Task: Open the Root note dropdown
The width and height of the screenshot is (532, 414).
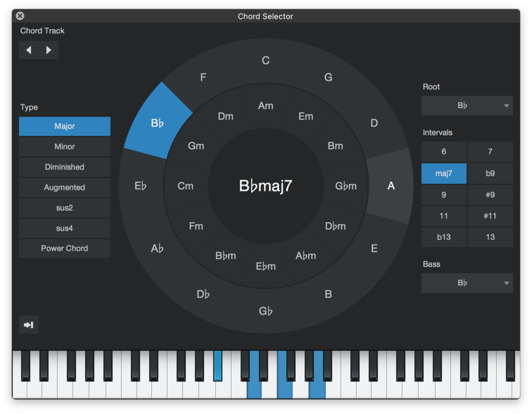Action: click(466, 106)
